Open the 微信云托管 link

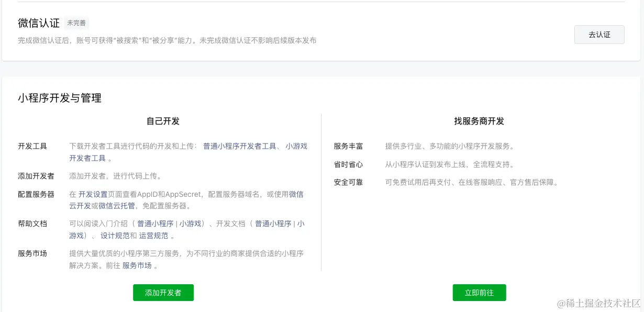(117, 206)
